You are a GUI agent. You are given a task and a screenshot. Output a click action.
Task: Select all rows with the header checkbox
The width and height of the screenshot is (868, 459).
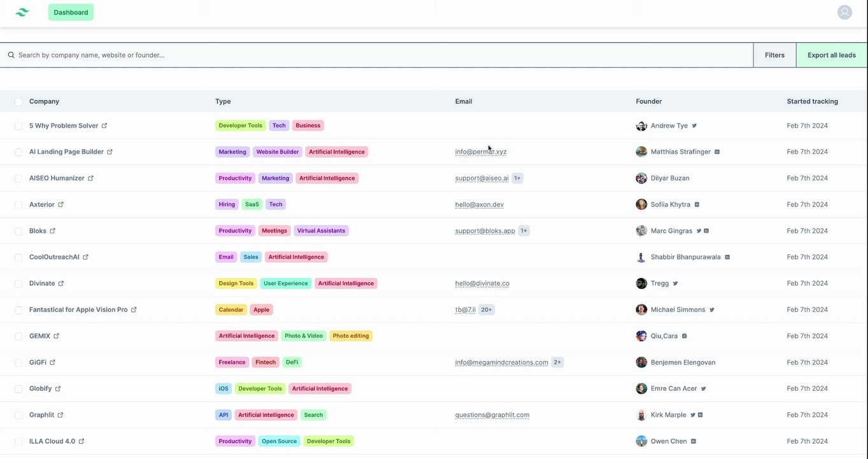(x=18, y=102)
